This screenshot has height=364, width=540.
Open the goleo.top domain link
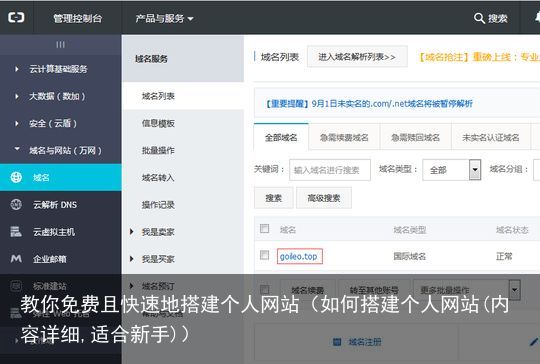(299, 257)
